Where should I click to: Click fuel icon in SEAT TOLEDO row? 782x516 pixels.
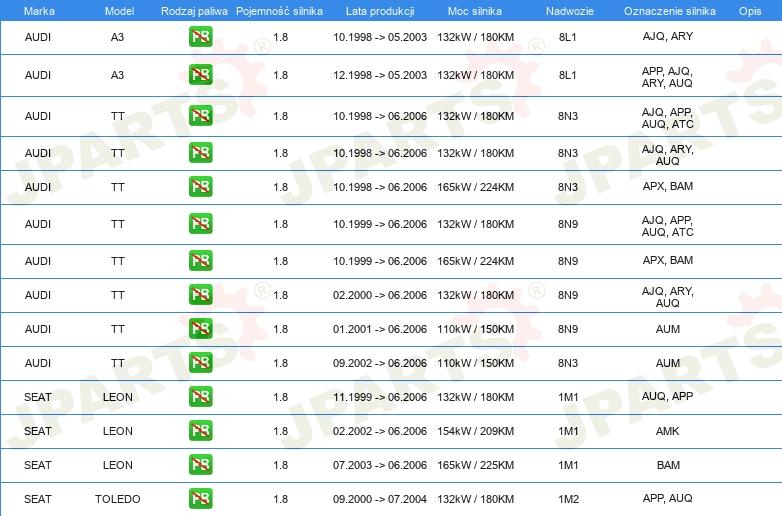[200, 499]
